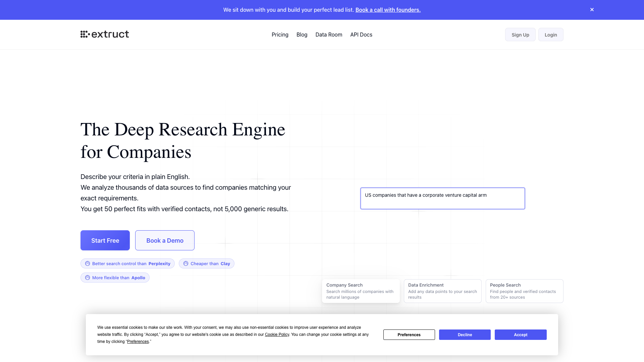Start Free with the purple button
The width and height of the screenshot is (644, 362).
coord(105,240)
